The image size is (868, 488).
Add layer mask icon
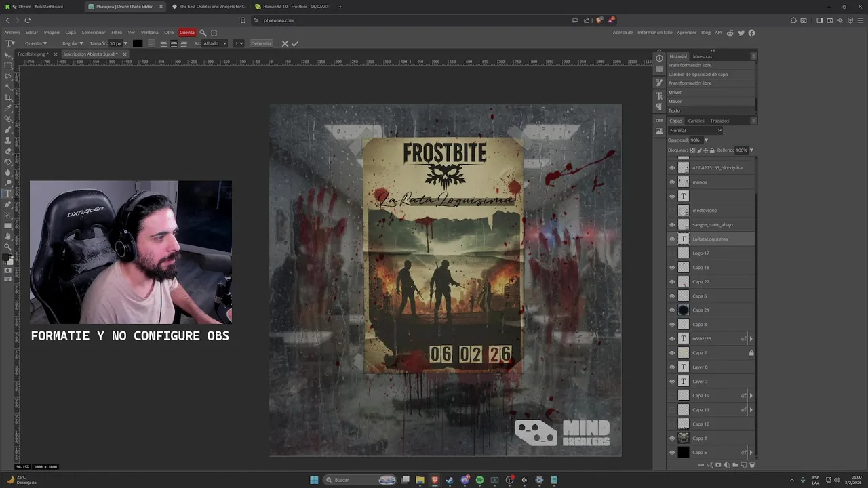point(718,465)
